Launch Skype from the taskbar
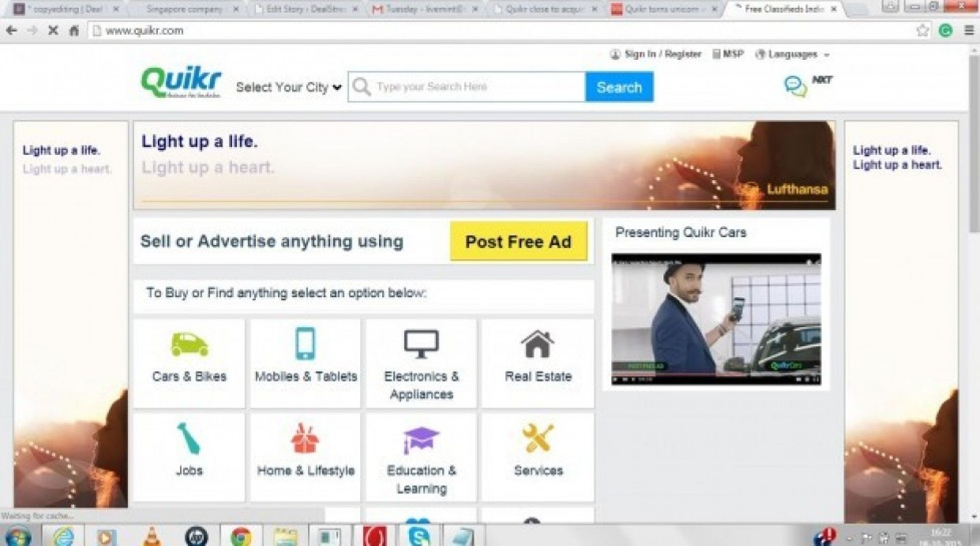 [x=418, y=535]
